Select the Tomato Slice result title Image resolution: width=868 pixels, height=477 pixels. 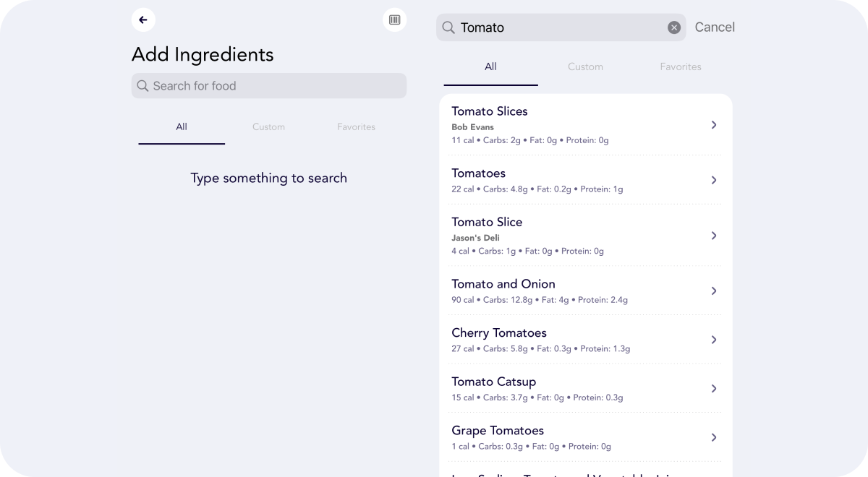[487, 222]
